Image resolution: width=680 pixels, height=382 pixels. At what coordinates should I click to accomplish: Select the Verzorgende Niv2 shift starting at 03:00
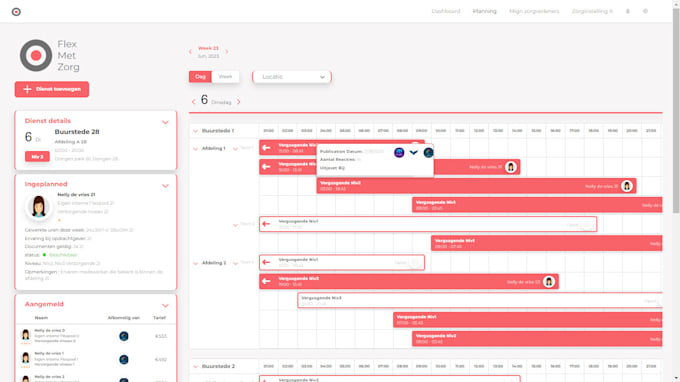point(476,186)
